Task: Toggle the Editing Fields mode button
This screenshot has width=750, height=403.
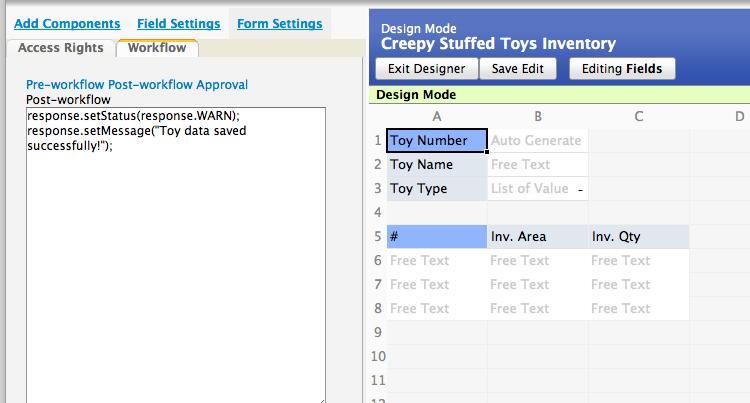Action: click(x=622, y=68)
